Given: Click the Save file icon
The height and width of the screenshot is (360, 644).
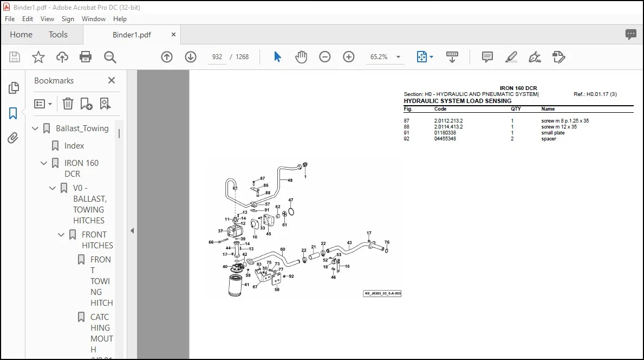Looking at the screenshot, I should [15, 57].
